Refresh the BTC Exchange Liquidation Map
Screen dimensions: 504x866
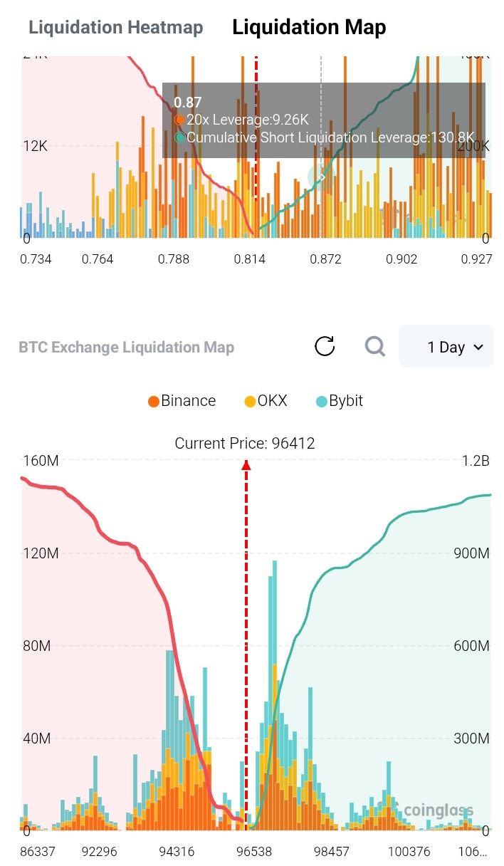click(325, 347)
